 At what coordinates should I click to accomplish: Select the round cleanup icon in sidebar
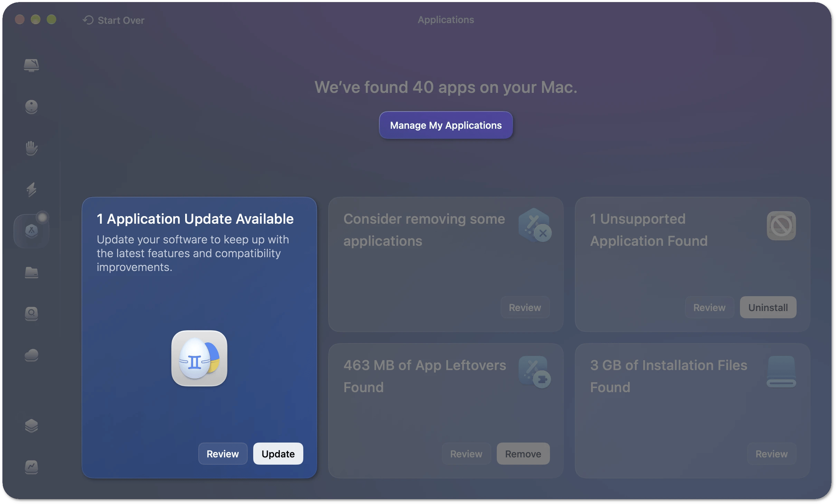31,107
